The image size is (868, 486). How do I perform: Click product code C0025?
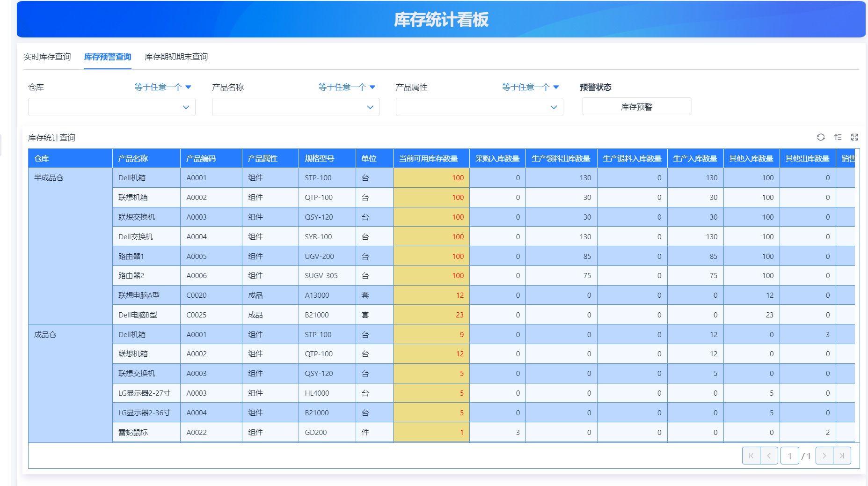click(x=197, y=315)
